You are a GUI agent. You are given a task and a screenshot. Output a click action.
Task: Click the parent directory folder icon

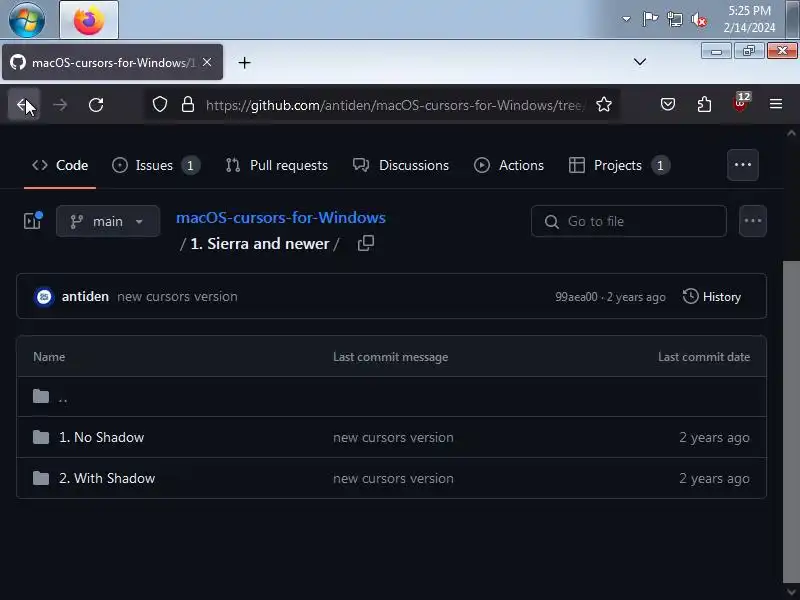41,396
